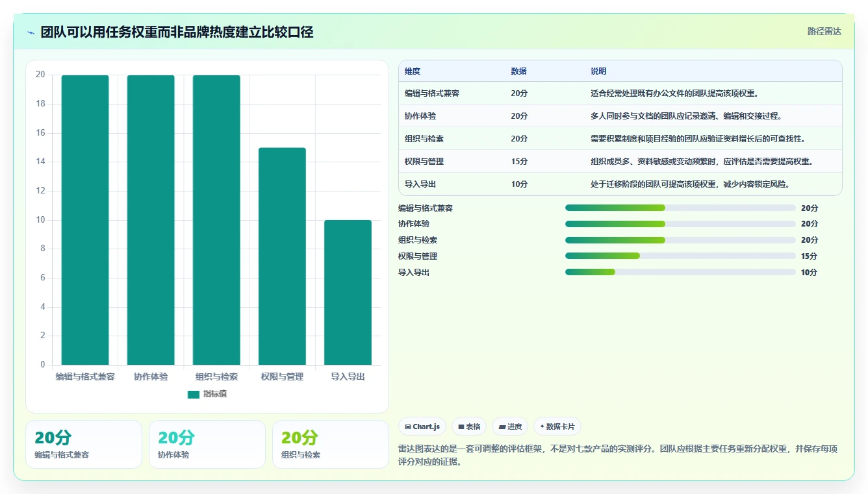Open the 协作体验 20分 data card

click(x=207, y=444)
